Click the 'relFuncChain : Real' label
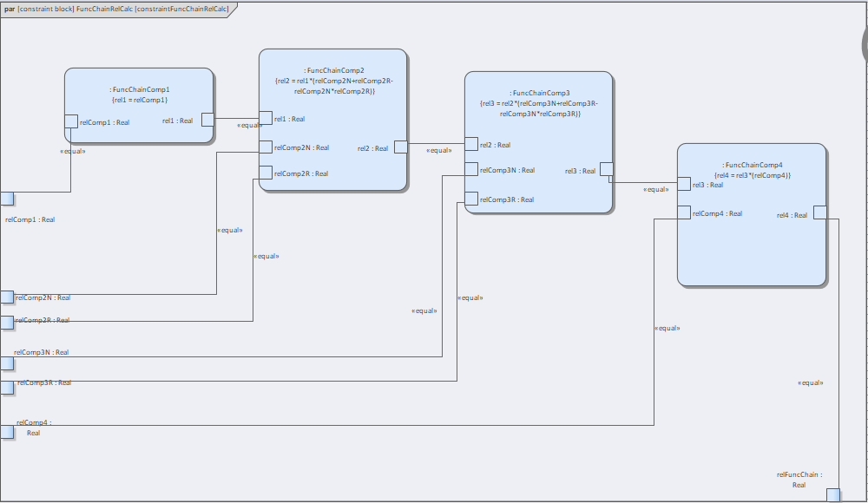868x503 pixels. [x=799, y=480]
